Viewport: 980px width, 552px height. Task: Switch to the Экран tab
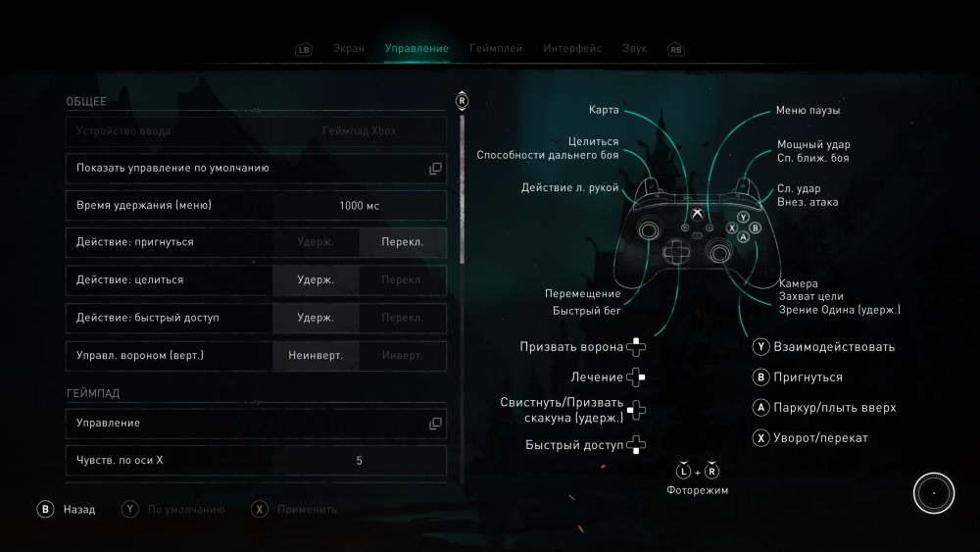tap(348, 48)
